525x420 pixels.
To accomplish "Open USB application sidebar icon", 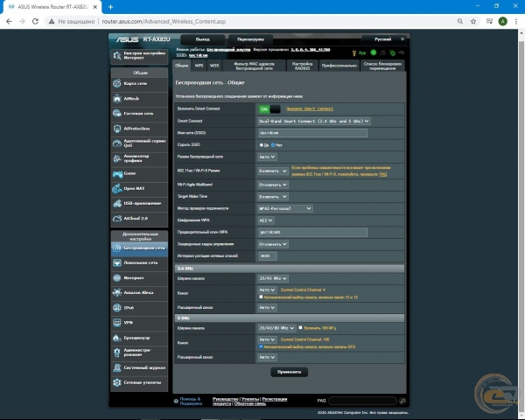I will (x=117, y=203).
